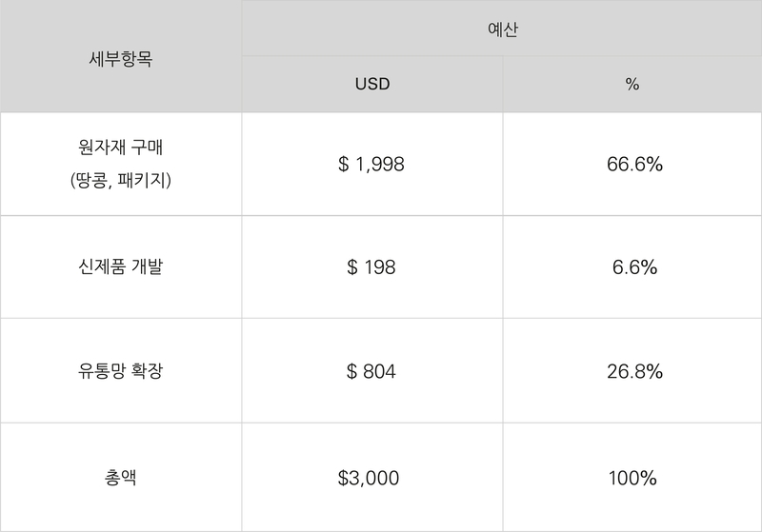The height and width of the screenshot is (532, 762).
Task: Click the $3,000 total amount
Action: coord(369,477)
